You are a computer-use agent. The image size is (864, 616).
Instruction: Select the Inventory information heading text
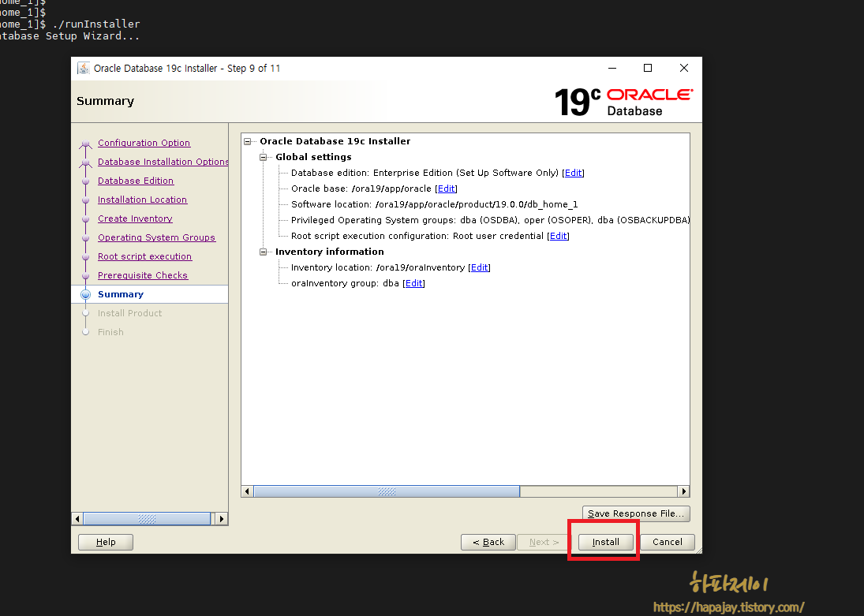click(x=330, y=252)
